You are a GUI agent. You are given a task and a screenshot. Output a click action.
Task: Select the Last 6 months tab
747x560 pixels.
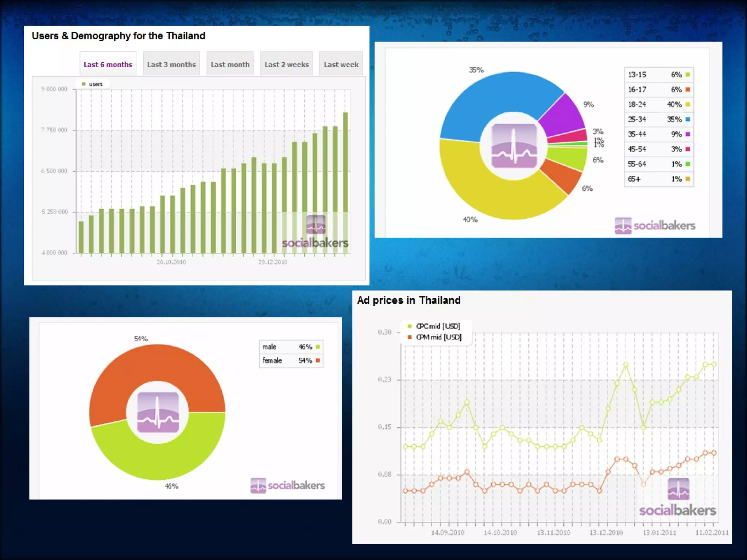click(x=108, y=65)
